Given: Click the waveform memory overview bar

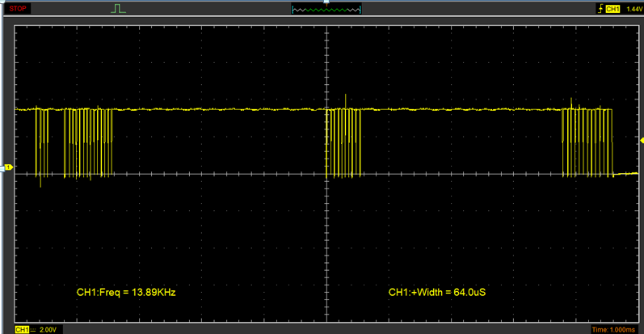Looking at the screenshot, I should (326, 9).
